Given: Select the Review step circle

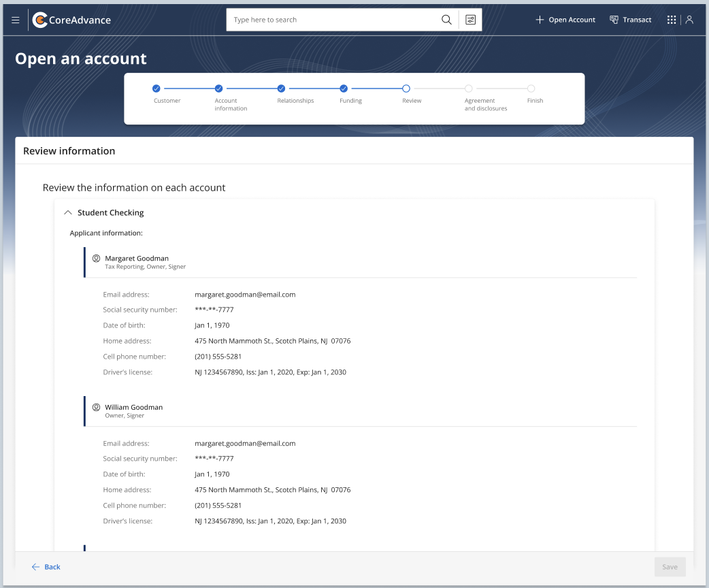Looking at the screenshot, I should [406, 88].
